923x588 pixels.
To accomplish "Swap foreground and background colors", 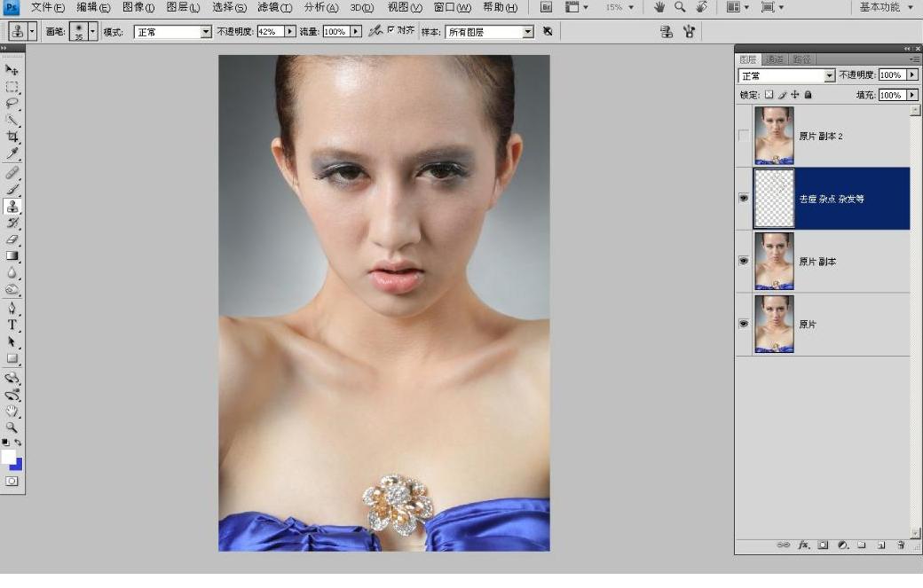I will [19, 443].
